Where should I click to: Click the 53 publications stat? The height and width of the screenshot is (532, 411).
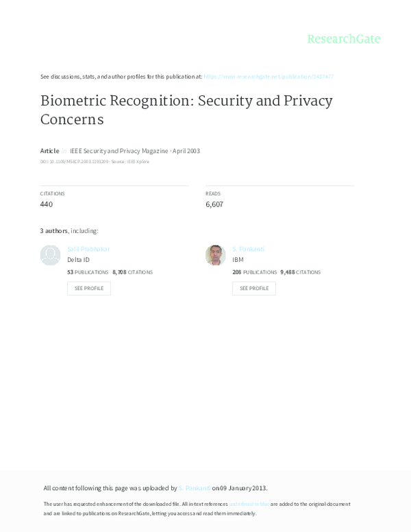88,272
